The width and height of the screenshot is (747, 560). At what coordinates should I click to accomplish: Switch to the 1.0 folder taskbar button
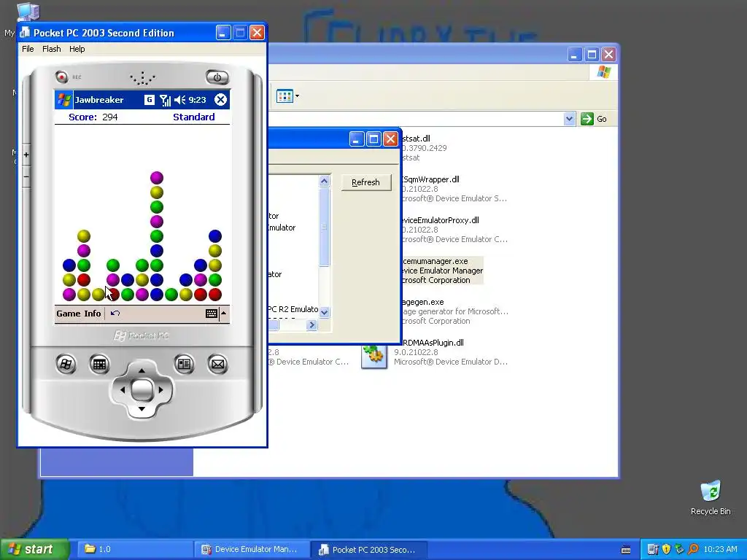pos(133,550)
